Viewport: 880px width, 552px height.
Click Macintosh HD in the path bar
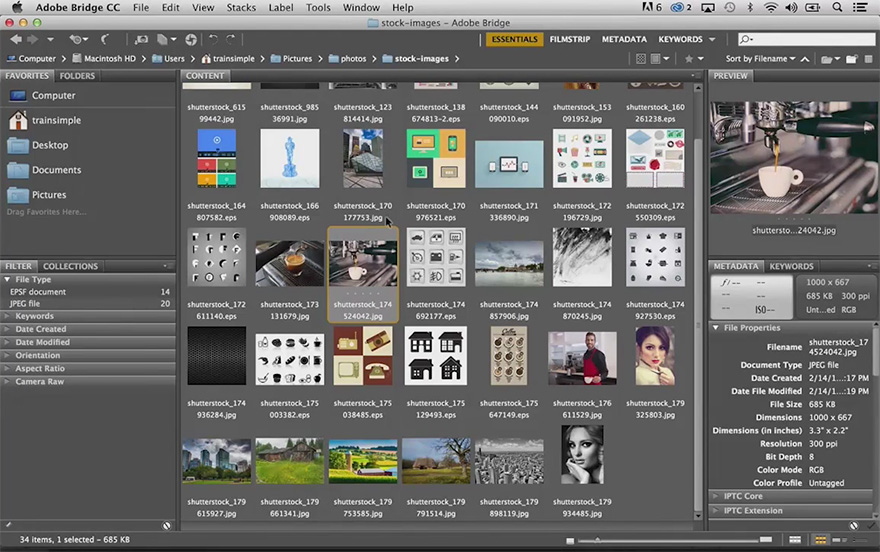pyautogui.click(x=104, y=58)
